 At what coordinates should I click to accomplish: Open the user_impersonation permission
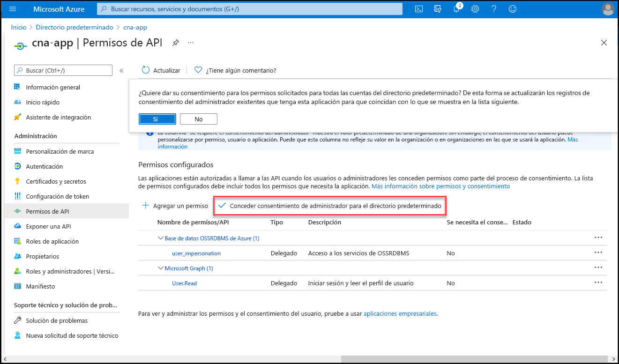(196, 253)
